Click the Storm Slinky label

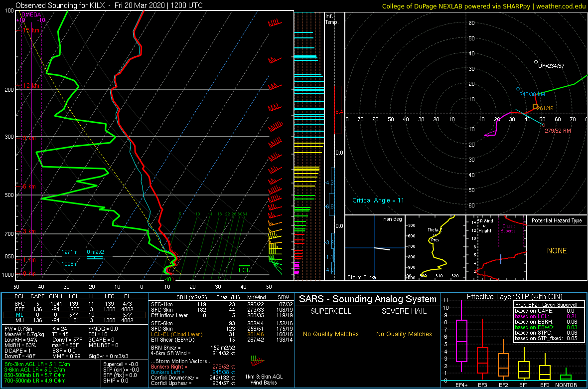(362, 277)
